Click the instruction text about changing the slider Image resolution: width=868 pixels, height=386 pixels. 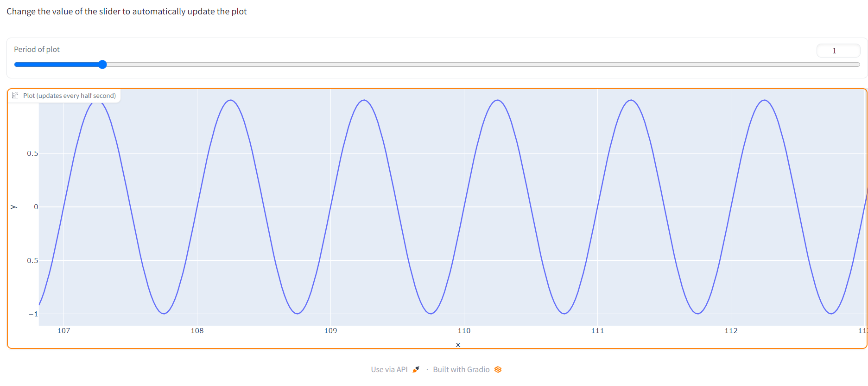click(x=127, y=11)
